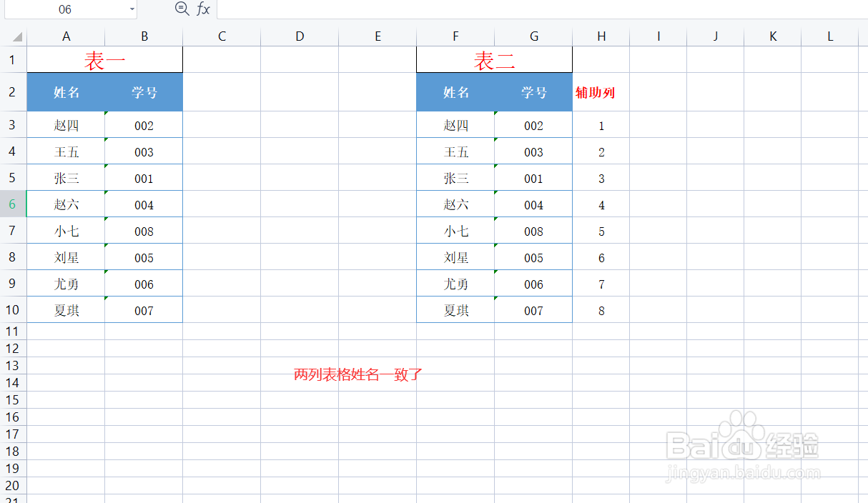Select column F header
This screenshot has width=868, height=503.
click(455, 35)
